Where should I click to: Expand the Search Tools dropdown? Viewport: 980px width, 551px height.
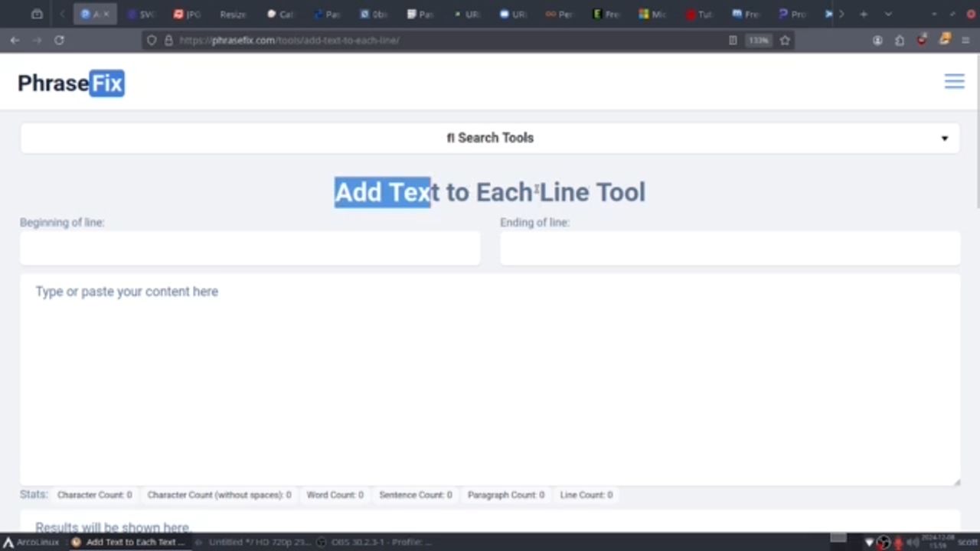(490, 138)
